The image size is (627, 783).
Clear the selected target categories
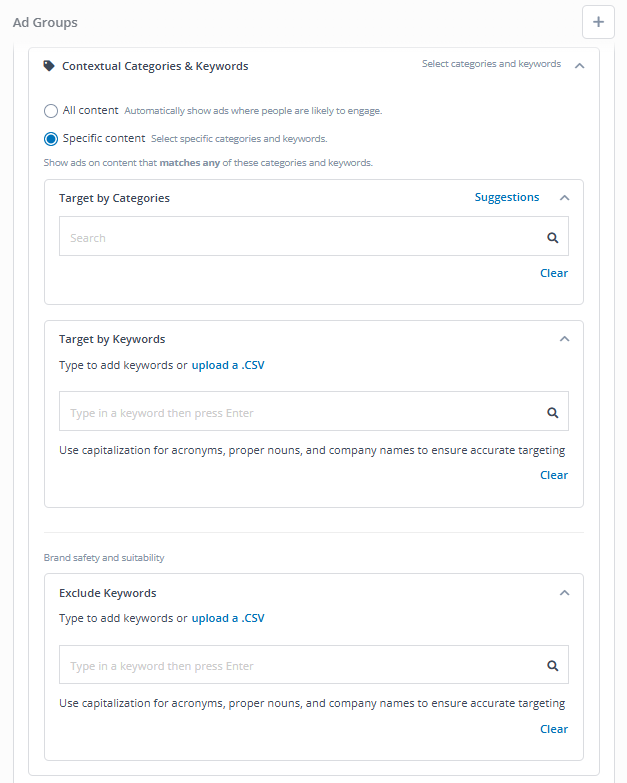point(554,273)
